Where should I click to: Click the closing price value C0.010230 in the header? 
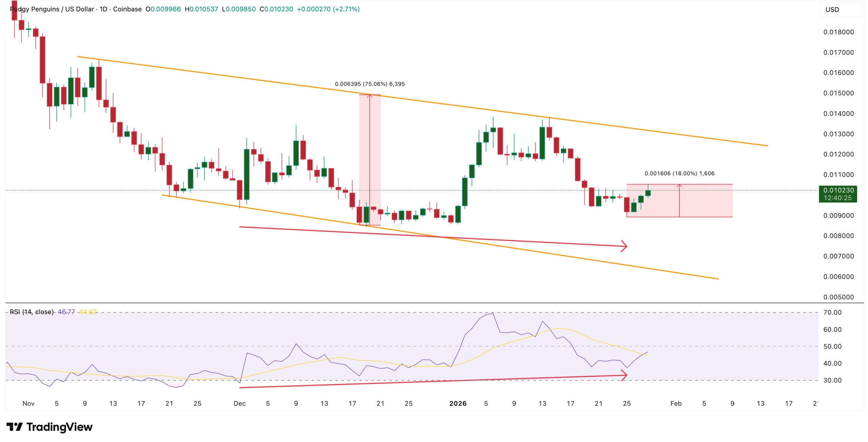(x=276, y=9)
